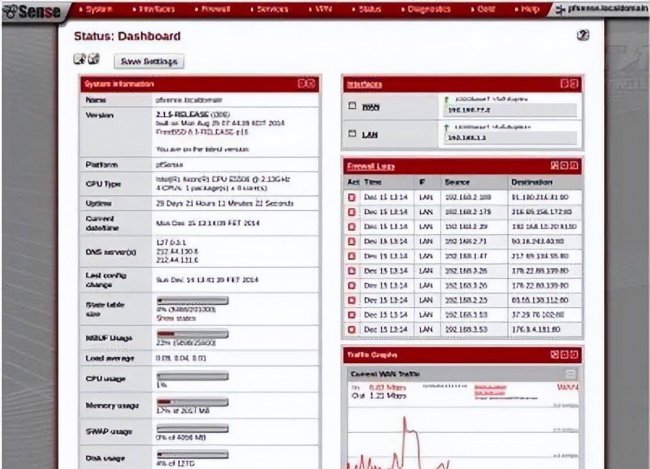The height and width of the screenshot is (469, 650).
Task: Minimize the Interfaces widget
Action: 564,84
